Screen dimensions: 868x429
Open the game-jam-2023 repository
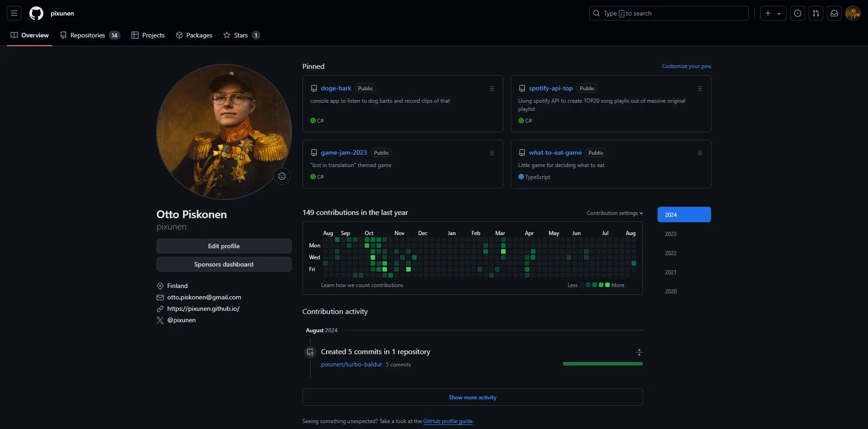(344, 152)
